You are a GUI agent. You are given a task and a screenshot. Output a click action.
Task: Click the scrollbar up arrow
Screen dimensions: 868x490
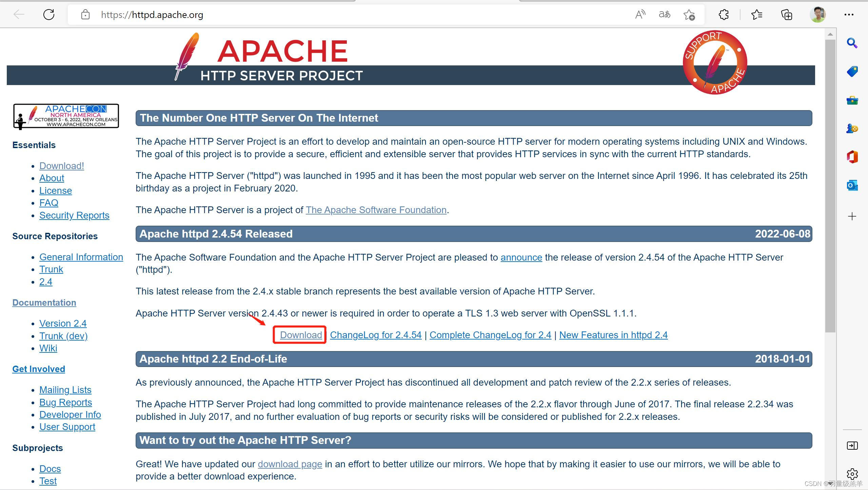point(830,34)
